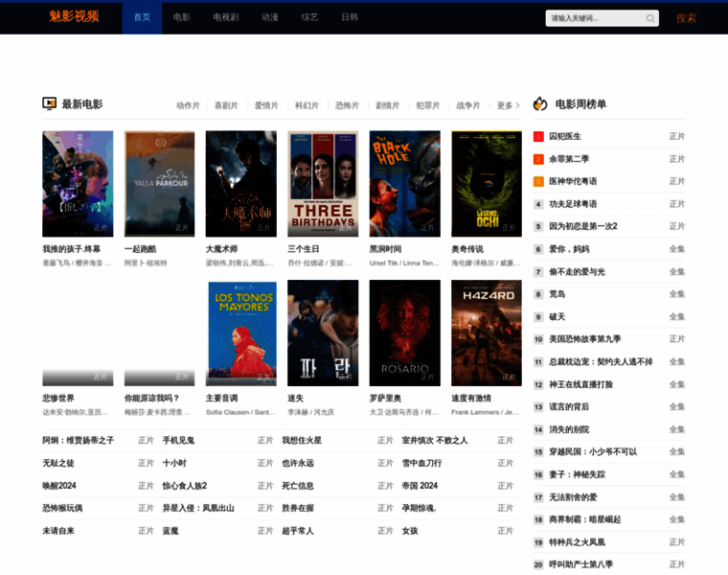This screenshot has width=728, height=575.
Task: Open 爱你，妈妈 in ranking
Action: 569,249
